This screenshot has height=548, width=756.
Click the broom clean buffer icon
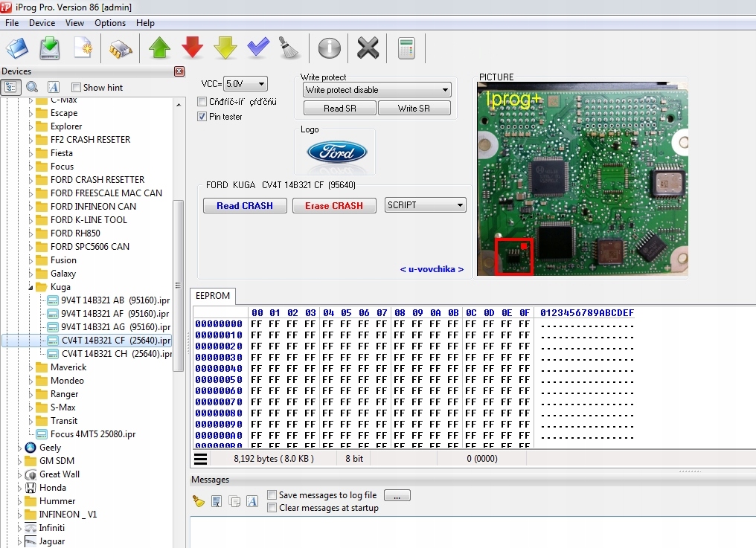coord(289,48)
